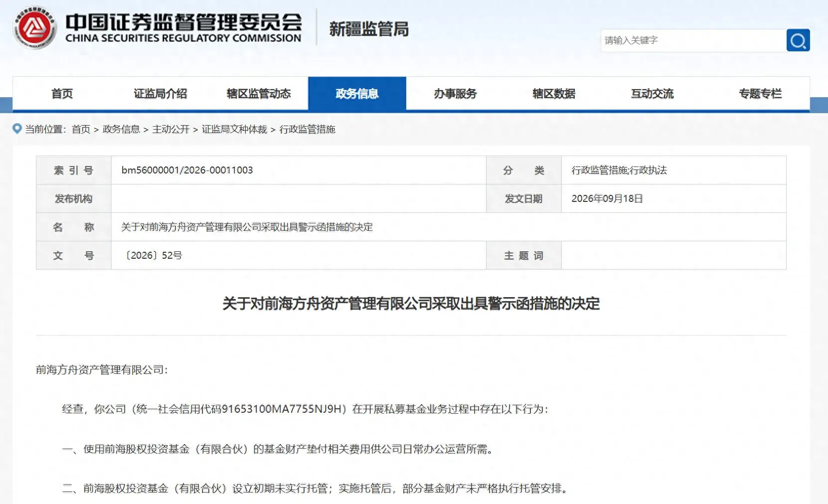Click the 中国证券监督管理委员会 header title
Screen dimensions: 828x504
[x=183, y=22]
